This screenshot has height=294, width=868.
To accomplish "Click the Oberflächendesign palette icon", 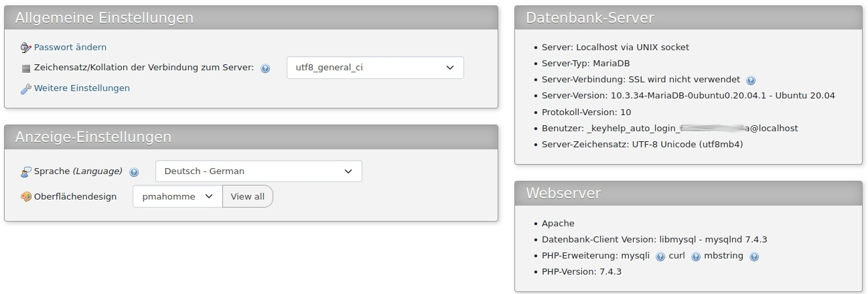I will [x=26, y=197].
